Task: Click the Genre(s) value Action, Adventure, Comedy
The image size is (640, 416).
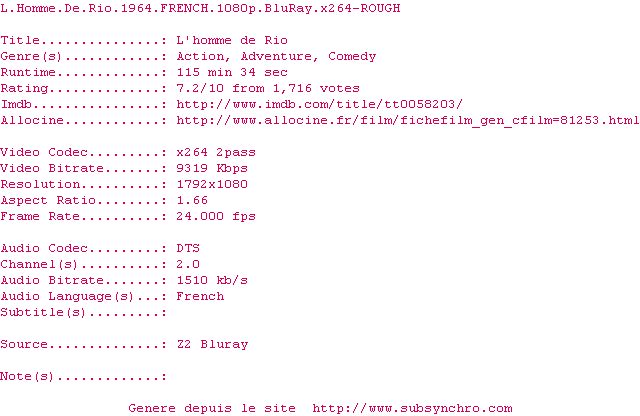Action: [276, 56]
